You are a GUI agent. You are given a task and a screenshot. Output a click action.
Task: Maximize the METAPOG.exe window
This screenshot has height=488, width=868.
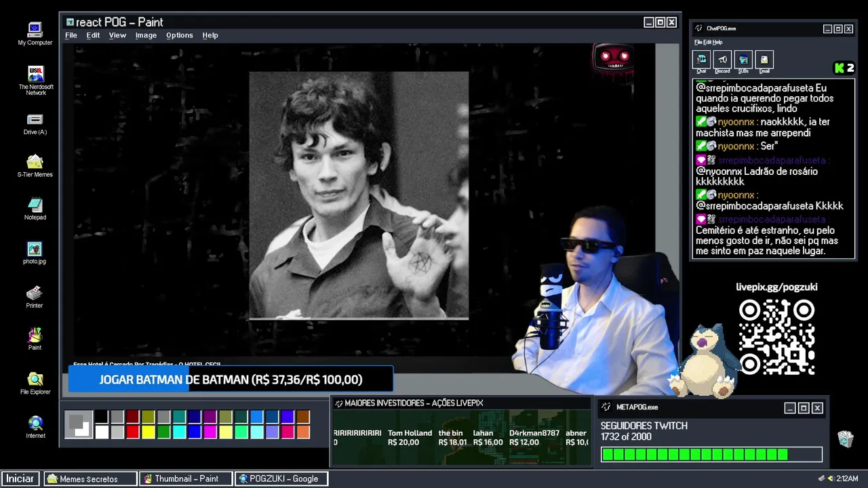coord(804,408)
